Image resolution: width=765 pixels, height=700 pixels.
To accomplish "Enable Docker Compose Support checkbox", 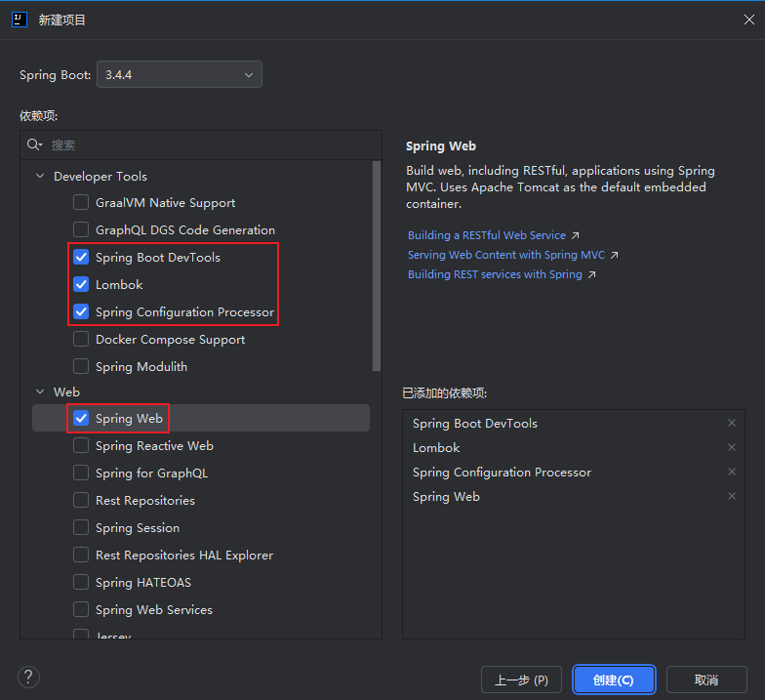I will coord(81,339).
